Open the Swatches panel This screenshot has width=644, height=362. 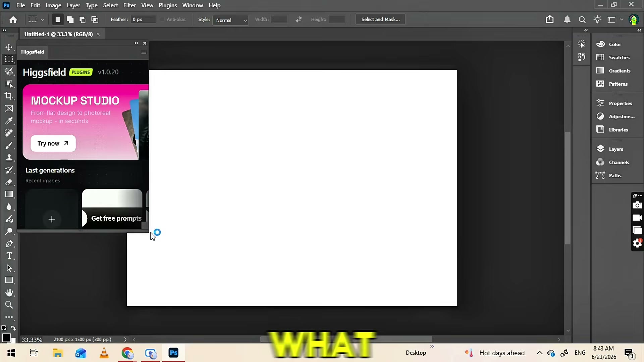point(619,57)
